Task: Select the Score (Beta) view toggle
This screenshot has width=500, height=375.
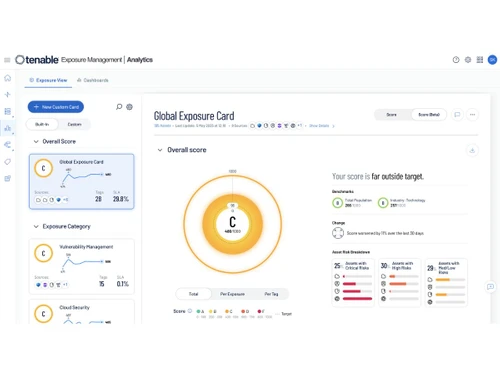Action: [x=429, y=115]
